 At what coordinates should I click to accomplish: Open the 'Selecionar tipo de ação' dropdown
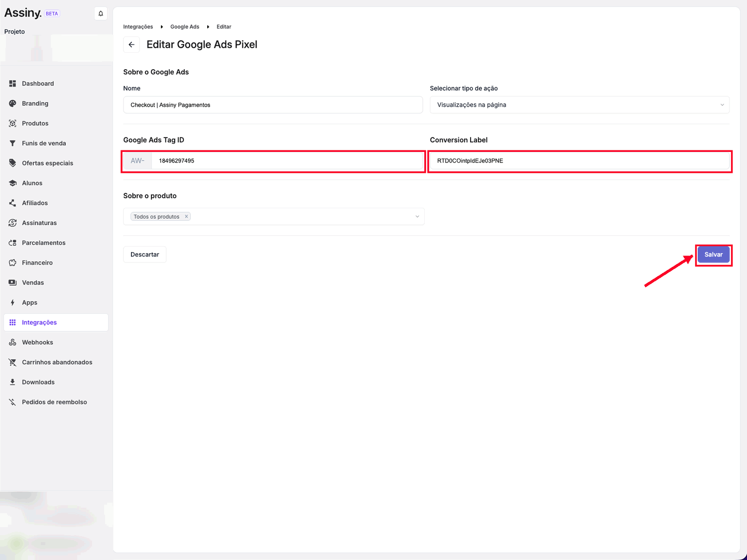[x=580, y=105]
